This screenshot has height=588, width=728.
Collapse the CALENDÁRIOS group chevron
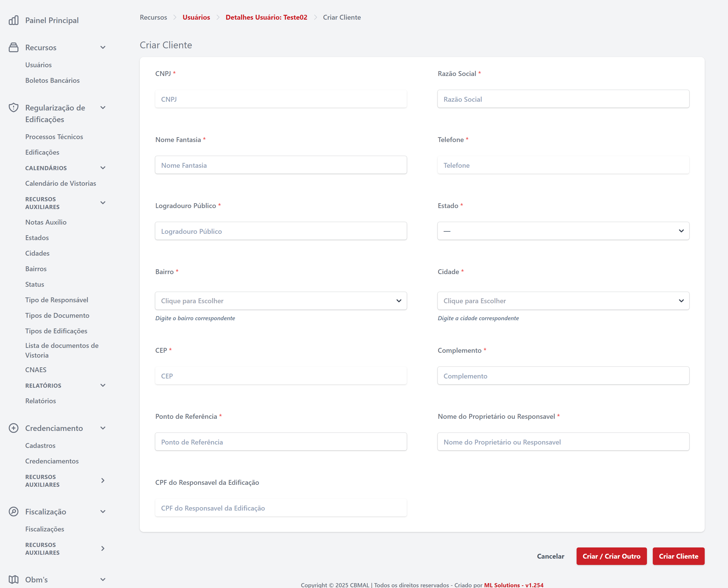click(x=103, y=168)
